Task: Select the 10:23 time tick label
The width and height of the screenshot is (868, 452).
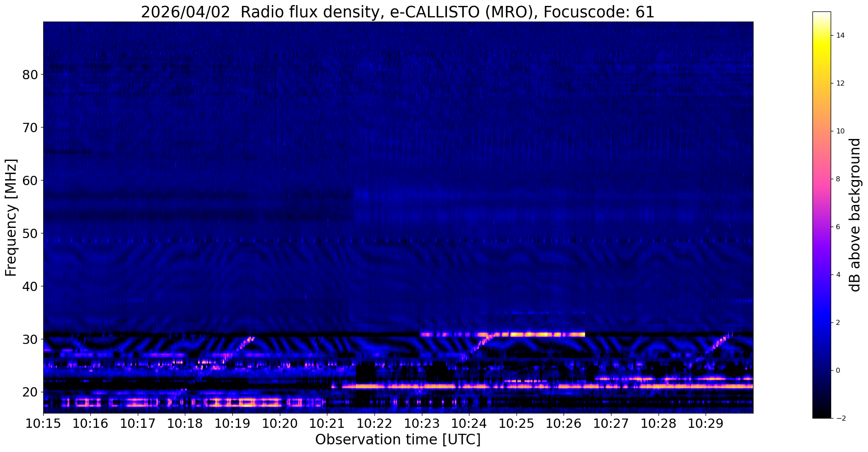Action: pyautogui.click(x=421, y=424)
